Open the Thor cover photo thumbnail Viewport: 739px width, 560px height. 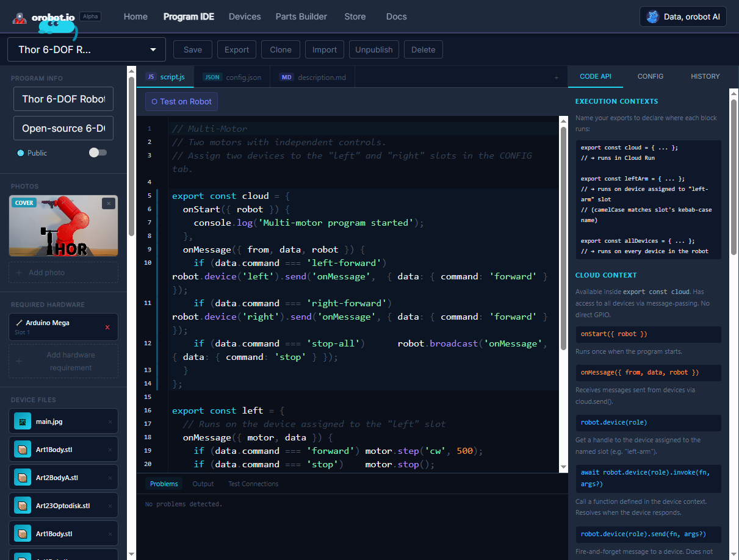pos(63,226)
